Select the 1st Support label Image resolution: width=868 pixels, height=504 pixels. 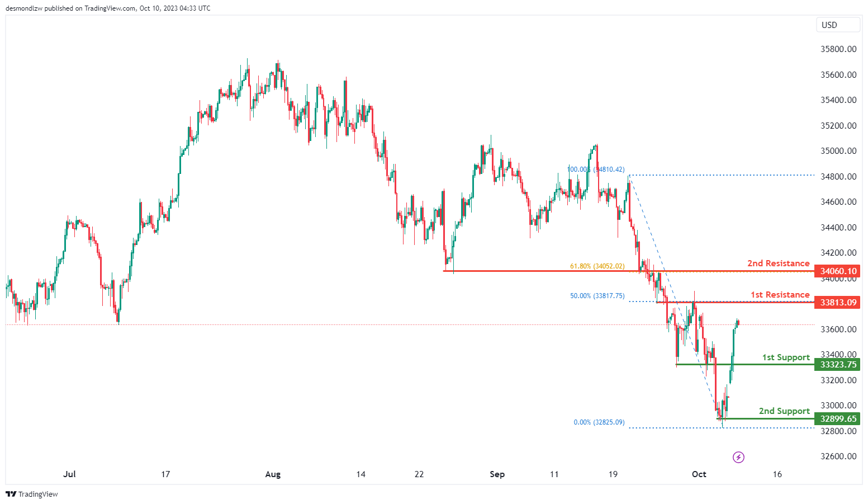click(786, 357)
